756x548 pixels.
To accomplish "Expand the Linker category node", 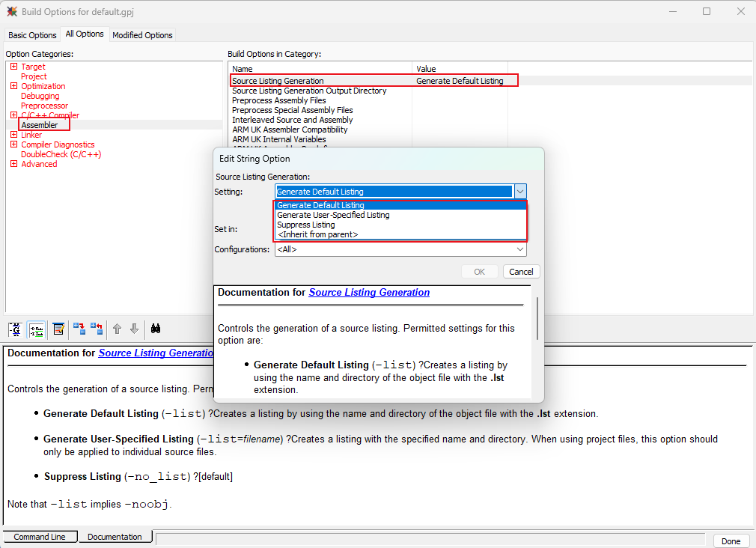I will [13, 135].
